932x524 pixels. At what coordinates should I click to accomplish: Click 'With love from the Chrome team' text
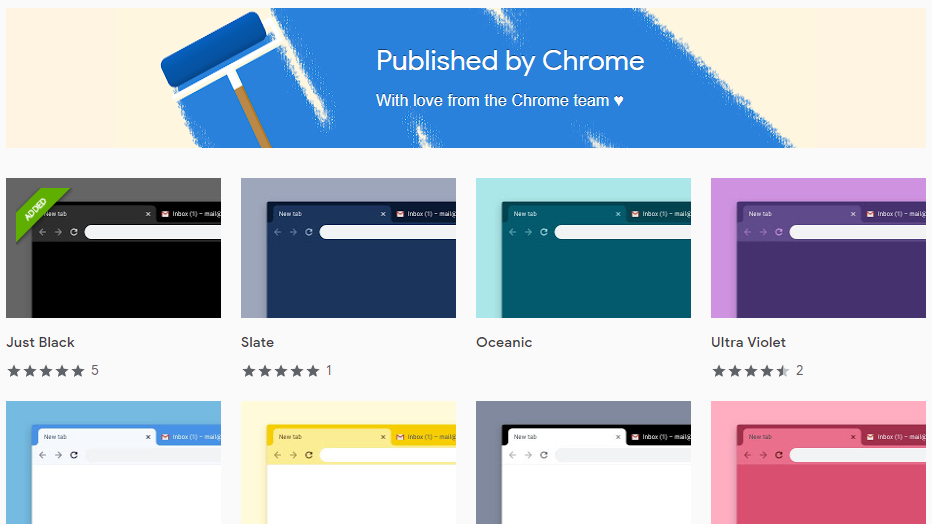pyautogui.click(x=500, y=100)
